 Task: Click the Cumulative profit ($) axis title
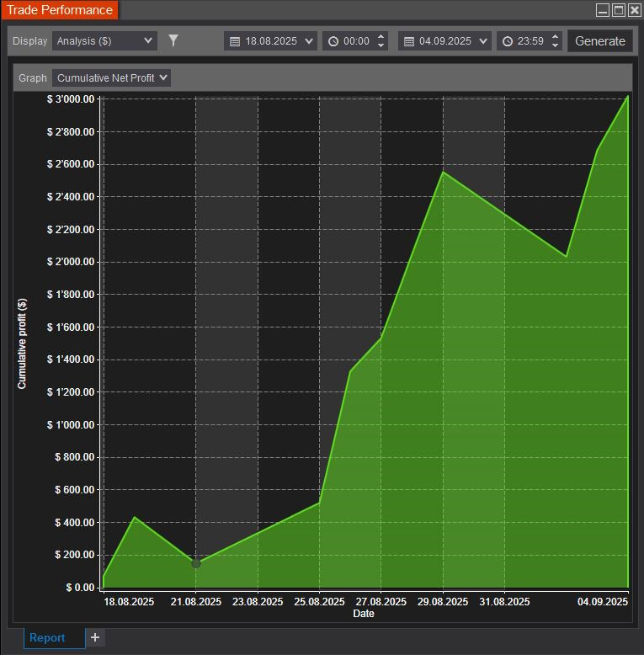click(22, 343)
